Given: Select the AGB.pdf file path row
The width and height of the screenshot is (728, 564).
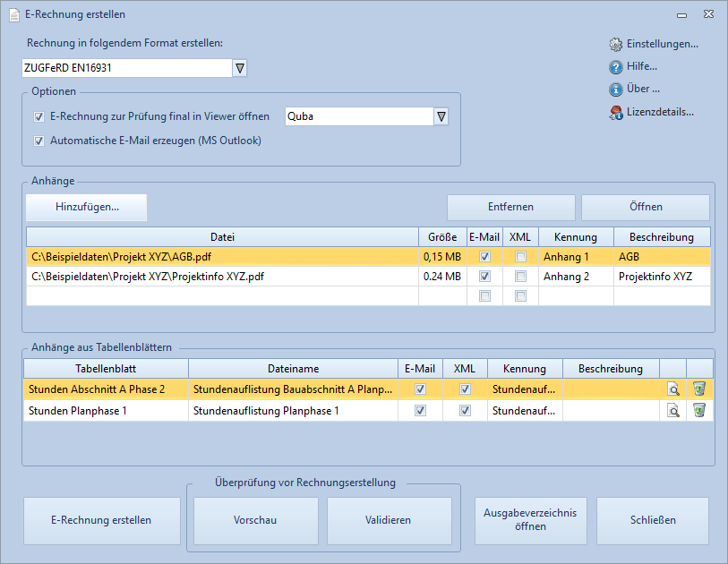Looking at the screenshot, I should [x=222, y=257].
